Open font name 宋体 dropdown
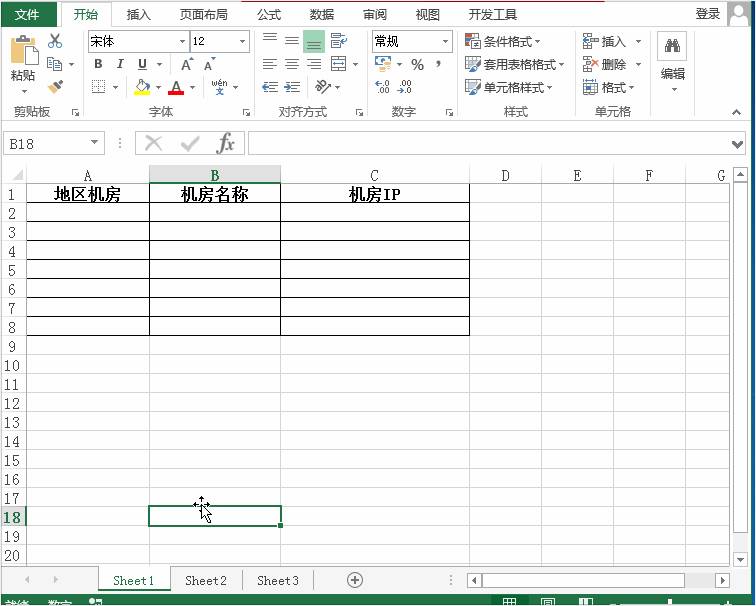Screen dimensions: 756x606 coord(182,41)
